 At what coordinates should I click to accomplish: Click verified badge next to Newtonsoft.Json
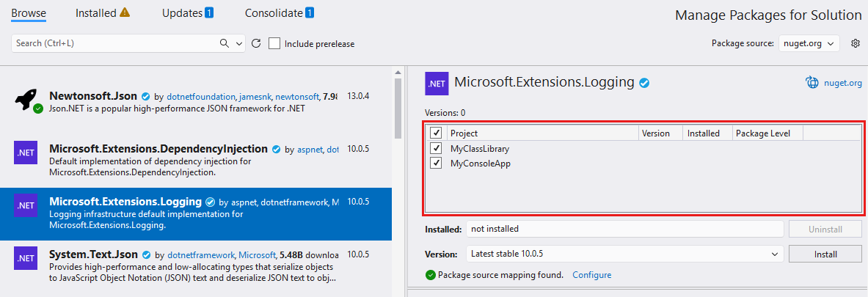[x=145, y=96]
